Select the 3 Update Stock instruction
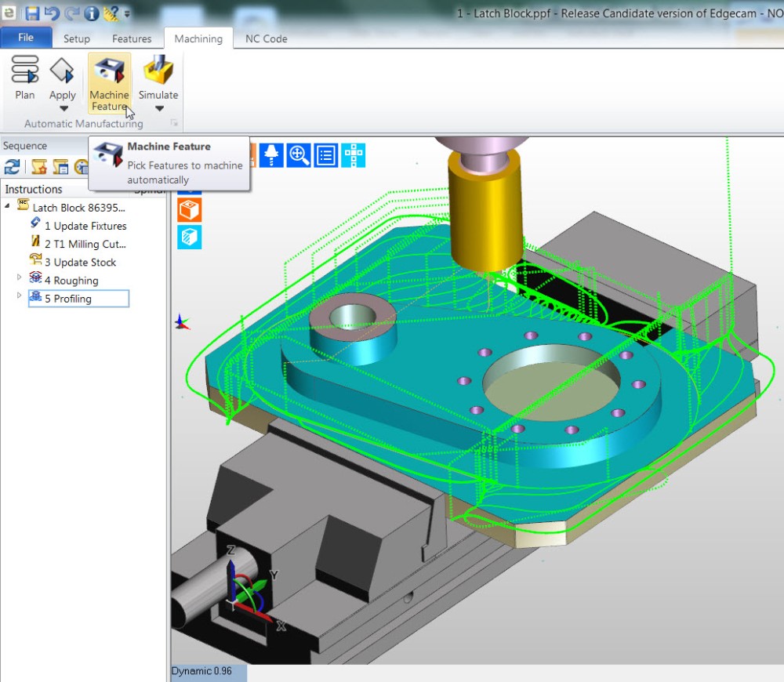 pos(80,262)
